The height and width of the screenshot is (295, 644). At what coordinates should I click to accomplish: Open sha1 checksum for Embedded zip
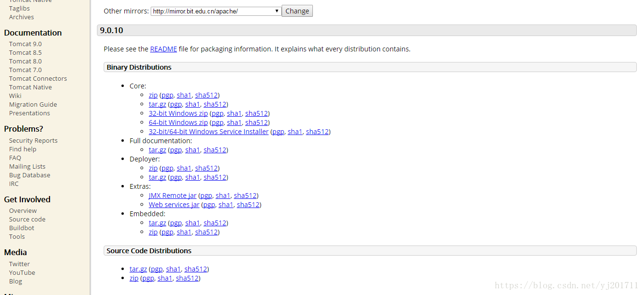[x=184, y=232]
